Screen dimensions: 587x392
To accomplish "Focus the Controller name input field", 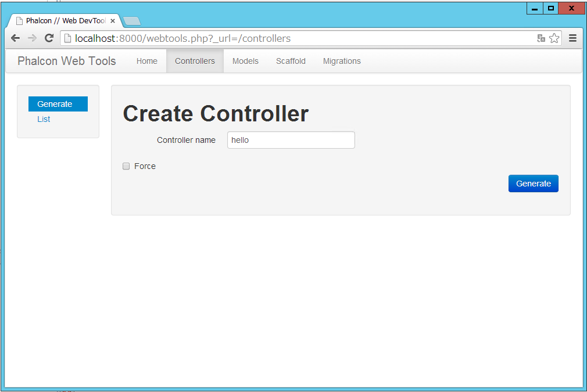I will pyautogui.click(x=291, y=140).
